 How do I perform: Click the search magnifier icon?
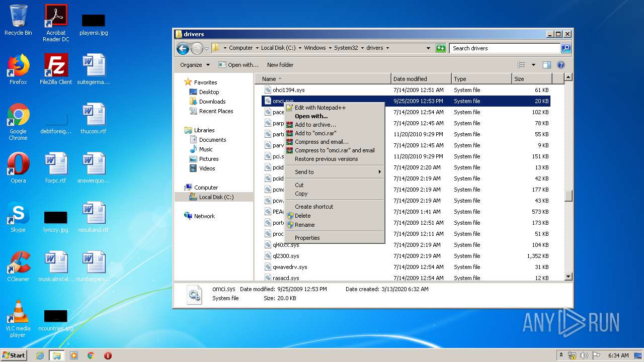coord(566,48)
